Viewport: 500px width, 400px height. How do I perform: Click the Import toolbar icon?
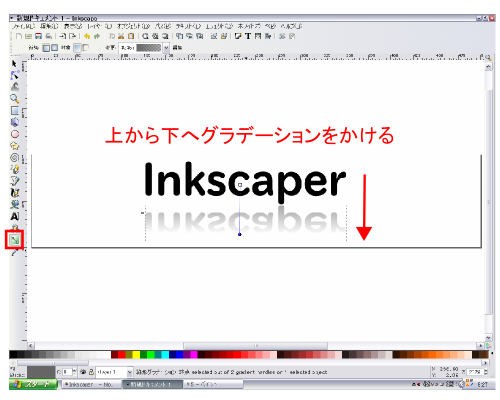pyautogui.click(x=63, y=36)
